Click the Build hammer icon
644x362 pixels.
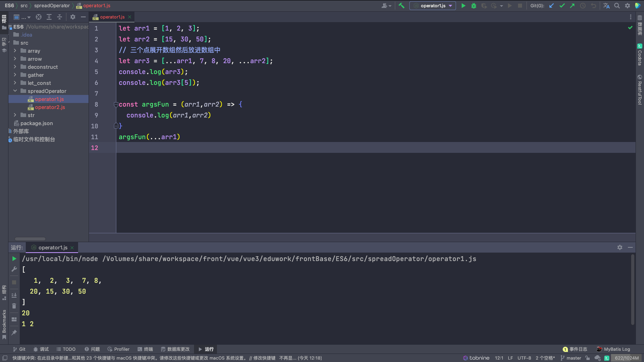(401, 6)
